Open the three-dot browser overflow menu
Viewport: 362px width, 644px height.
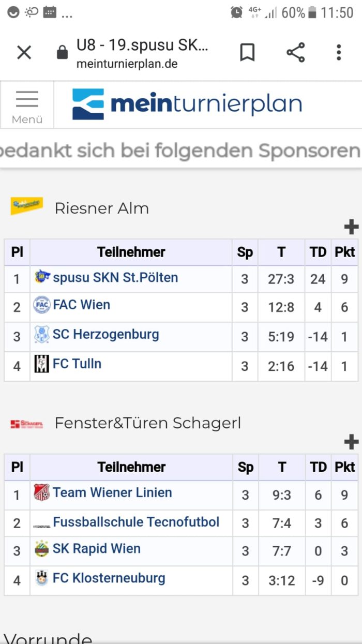click(x=339, y=52)
